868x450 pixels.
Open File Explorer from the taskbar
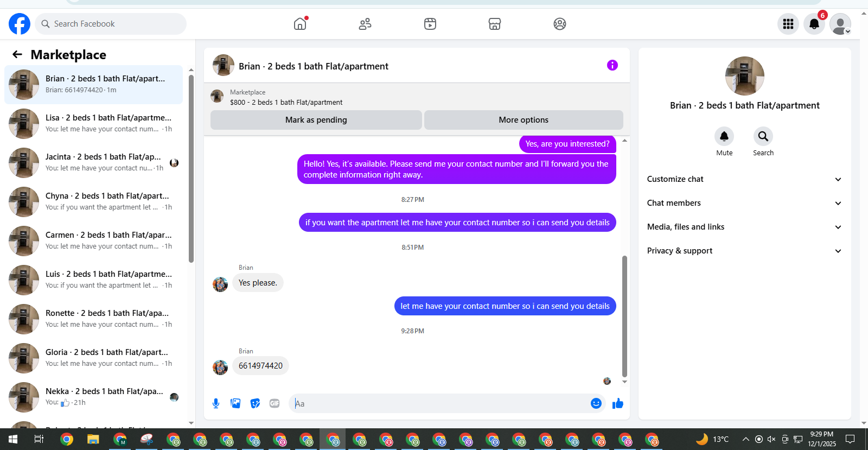coord(93,439)
